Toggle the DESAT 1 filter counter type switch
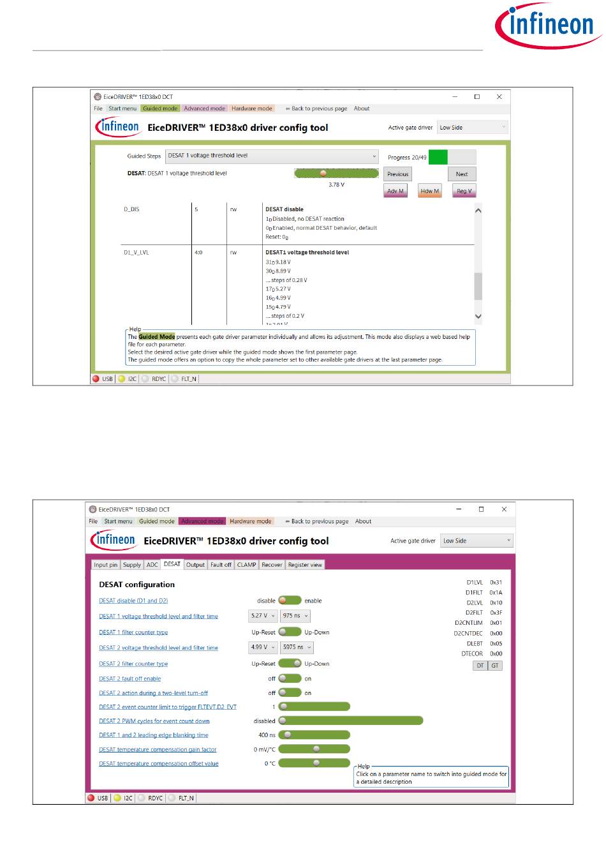This screenshot has height=868, width=606. pos(290,632)
